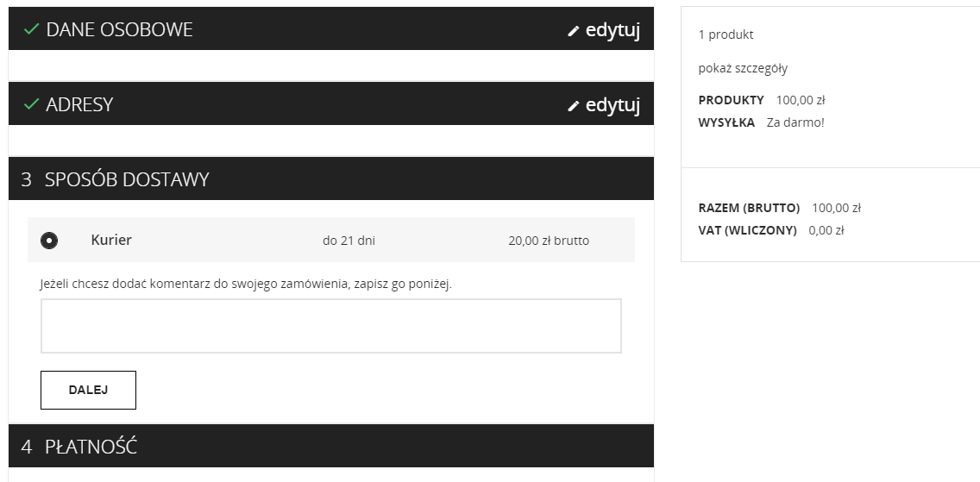Open the Płatność step heading
The image size is (980, 482).
91,447
